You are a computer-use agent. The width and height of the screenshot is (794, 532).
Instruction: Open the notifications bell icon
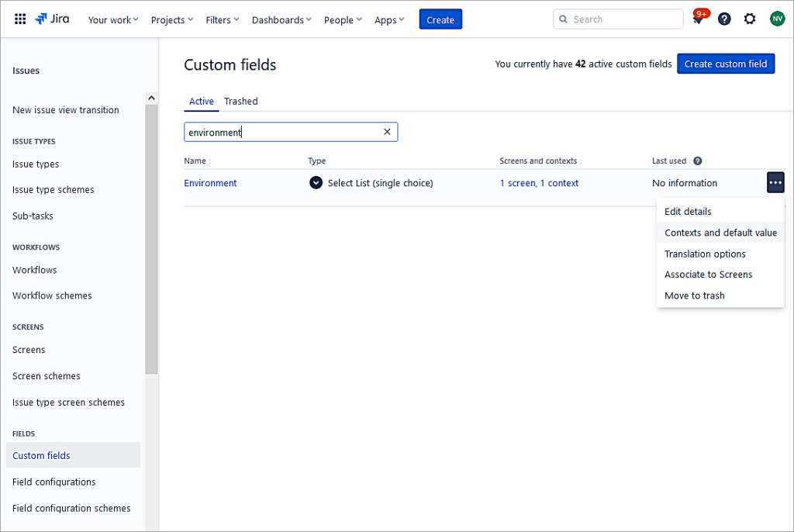coord(697,19)
